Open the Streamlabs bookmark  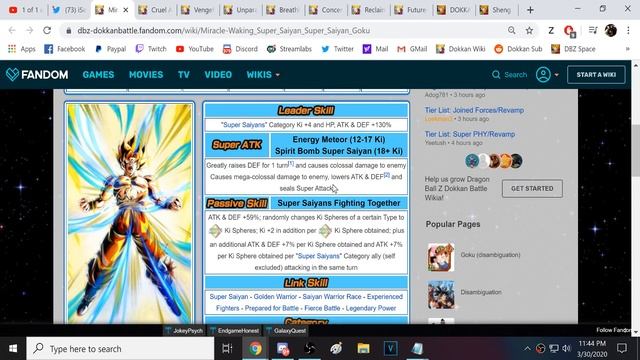click(x=289, y=49)
